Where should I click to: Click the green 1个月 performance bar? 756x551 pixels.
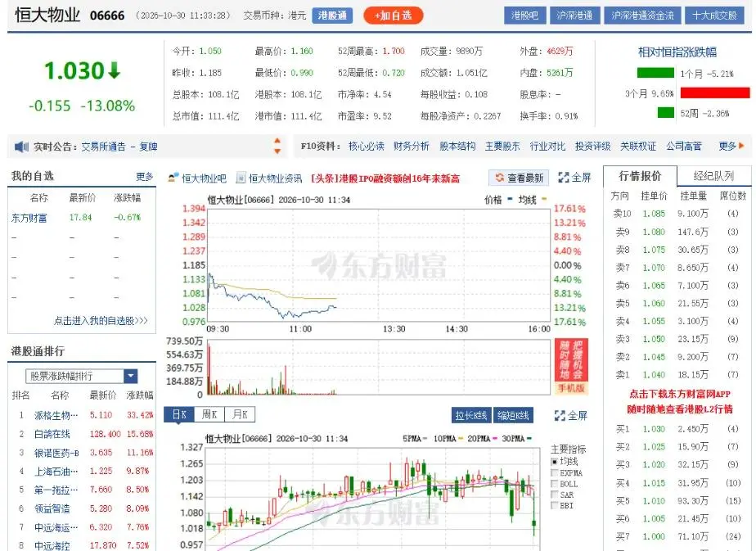click(x=655, y=73)
